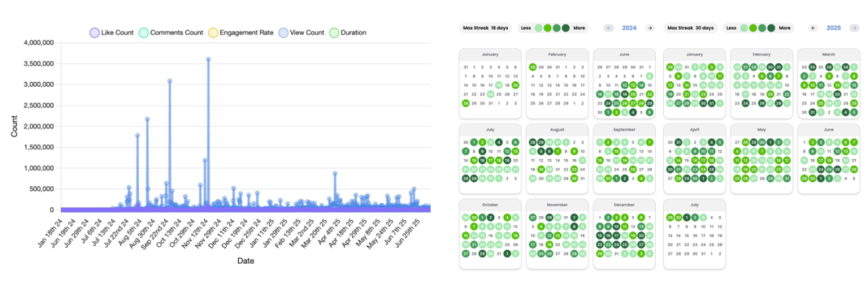Select the 2024 year label

click(629, 27)
